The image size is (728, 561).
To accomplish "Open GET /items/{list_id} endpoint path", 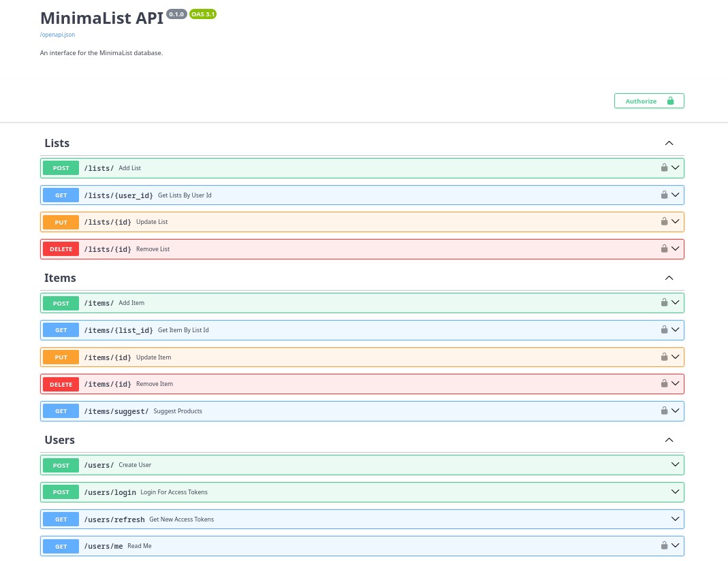I will (118, 330).
